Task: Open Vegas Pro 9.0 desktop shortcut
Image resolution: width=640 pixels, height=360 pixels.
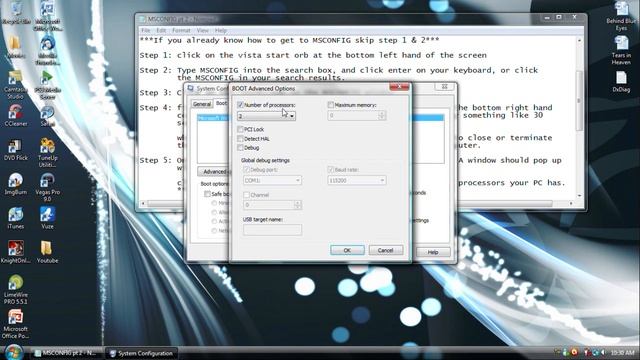Action: [x=47, y=188]
